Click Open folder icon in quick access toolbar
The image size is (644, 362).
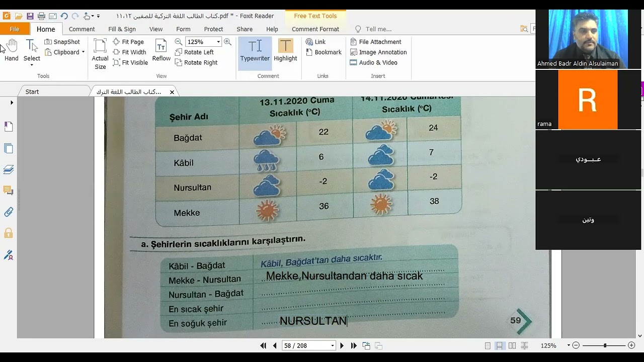click(19, 16)
